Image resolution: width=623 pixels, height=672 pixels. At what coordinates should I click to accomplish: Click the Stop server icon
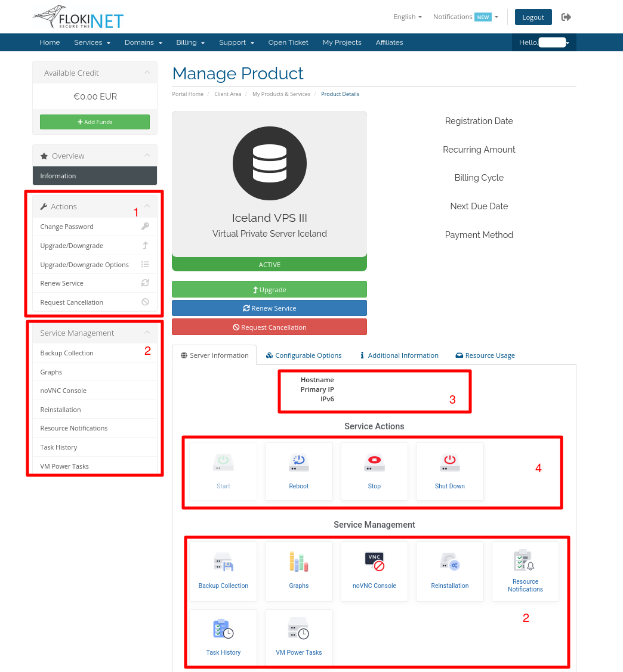click(374, 463)
